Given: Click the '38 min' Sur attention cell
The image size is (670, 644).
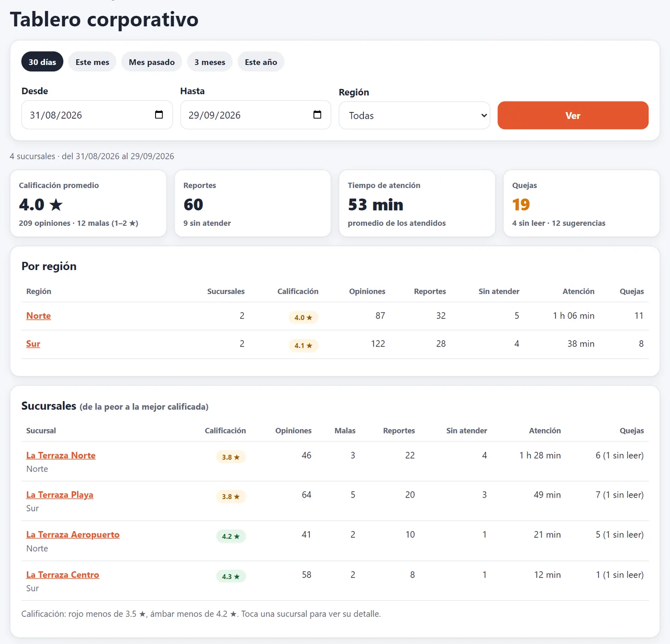Looking at the screenshot, I should click(x=581, y=344).
